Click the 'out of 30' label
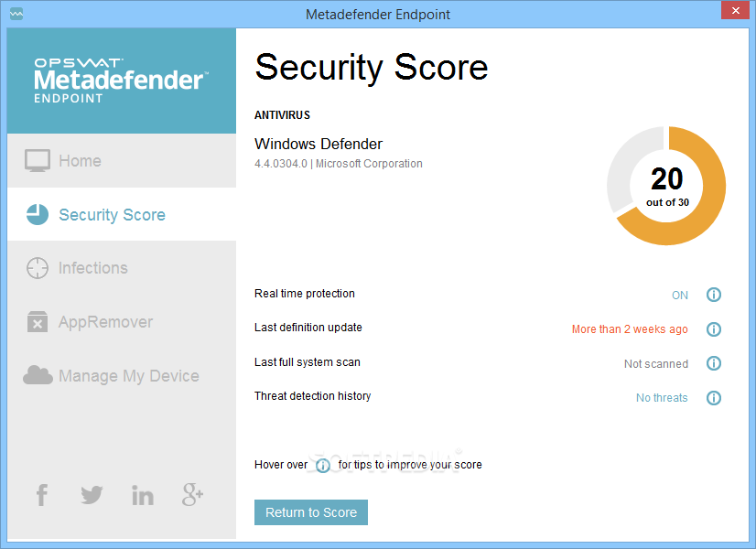Viewport: 756px width, 549px height. [x=667, y=202]
